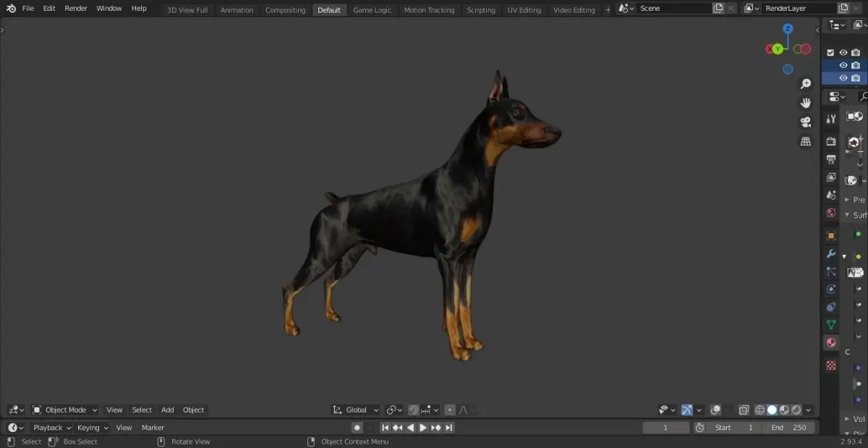The image size is (868, 448).
Task: Toggle proportional editing in viewport header
Action: click(x=450, y=410)
